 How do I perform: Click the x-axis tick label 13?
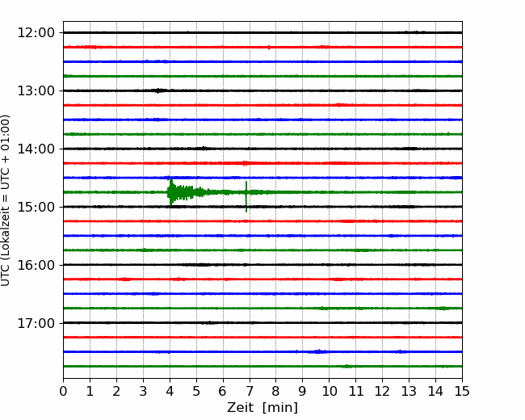point(409,391)
